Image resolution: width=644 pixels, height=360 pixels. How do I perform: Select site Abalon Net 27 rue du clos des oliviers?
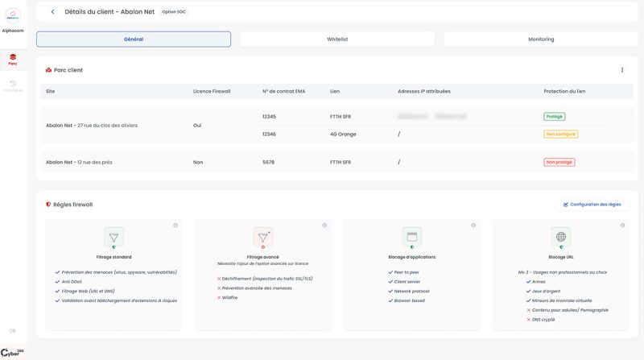coord(92,126)
